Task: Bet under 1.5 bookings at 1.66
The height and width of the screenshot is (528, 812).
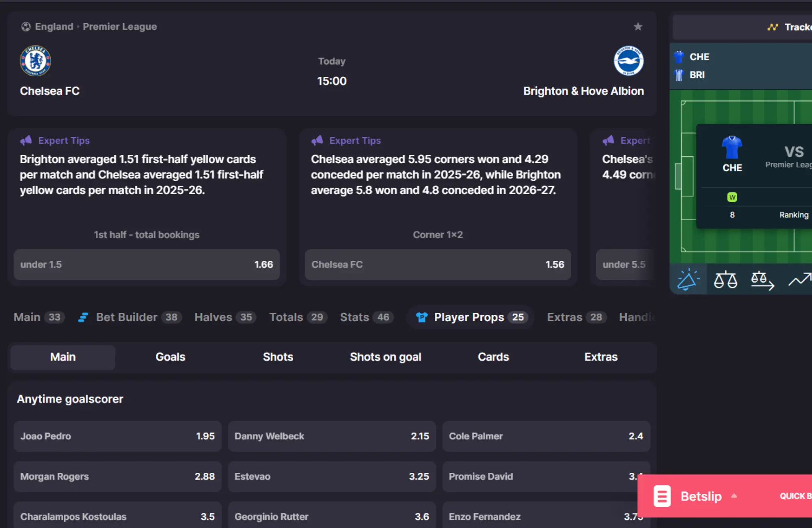Action: tap(147, 264)
